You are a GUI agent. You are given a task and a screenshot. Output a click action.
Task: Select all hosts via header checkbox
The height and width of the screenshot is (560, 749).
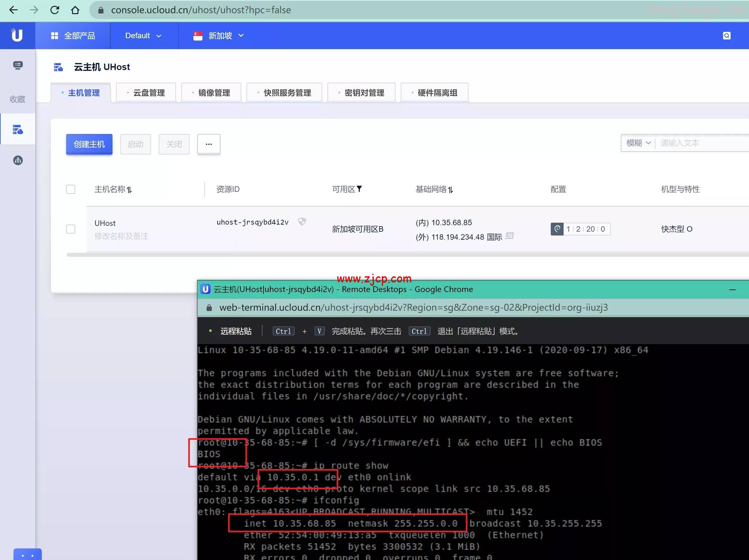71,189
